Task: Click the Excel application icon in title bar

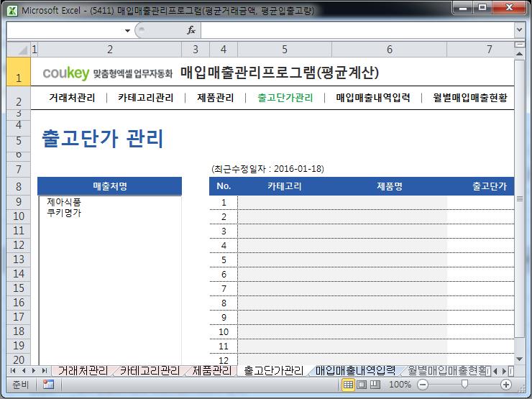Action: 12,10
